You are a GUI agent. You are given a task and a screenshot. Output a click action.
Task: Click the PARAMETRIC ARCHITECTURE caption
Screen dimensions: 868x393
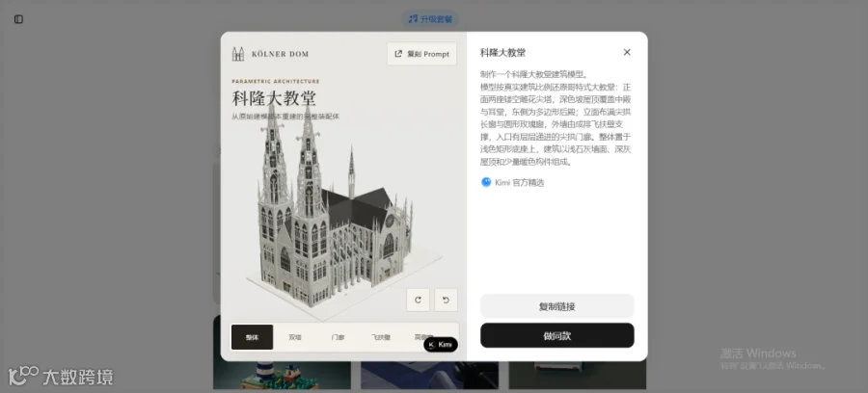[x=275, y=81]
